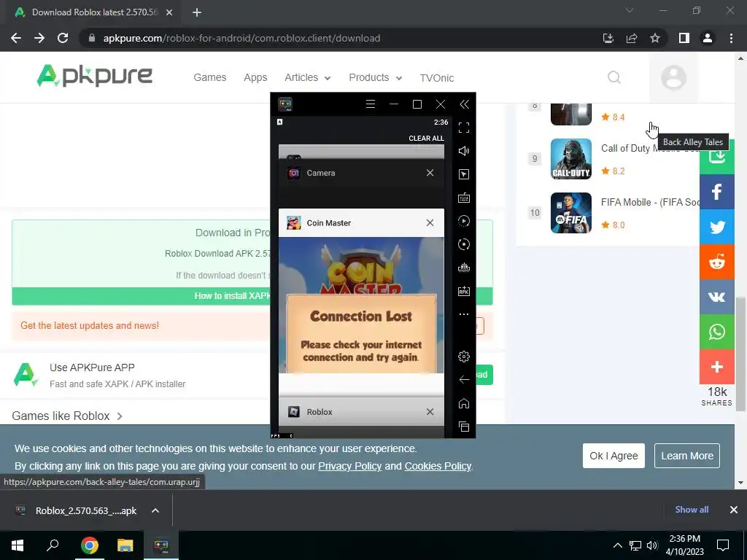
Task: Click the emulator Android back arrow
Action: click(x=463, y=379)
